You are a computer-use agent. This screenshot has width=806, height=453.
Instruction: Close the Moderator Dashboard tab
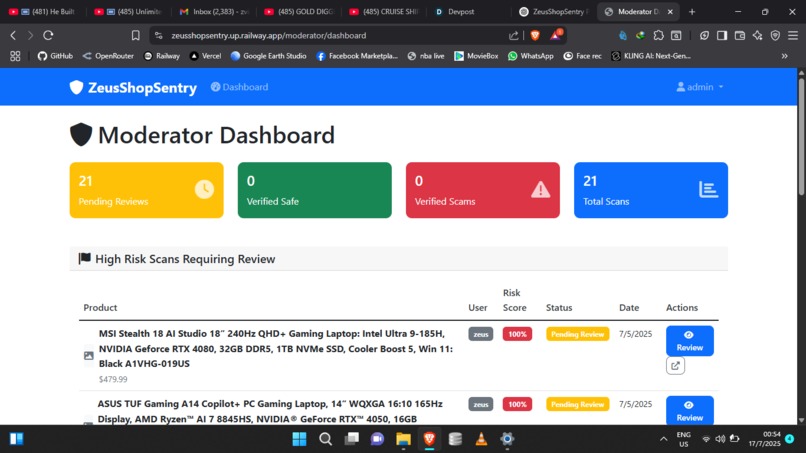(670, 11)
